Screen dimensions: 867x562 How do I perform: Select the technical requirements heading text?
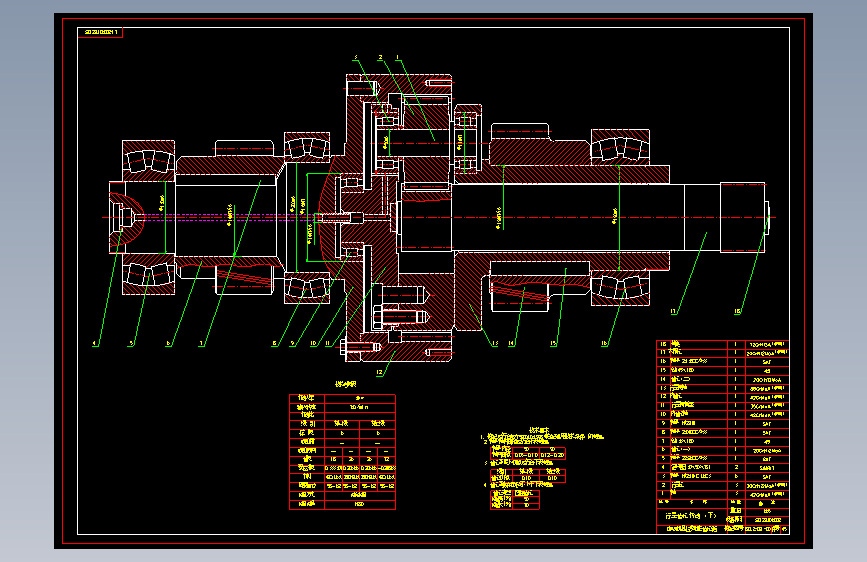pos(539,430)
